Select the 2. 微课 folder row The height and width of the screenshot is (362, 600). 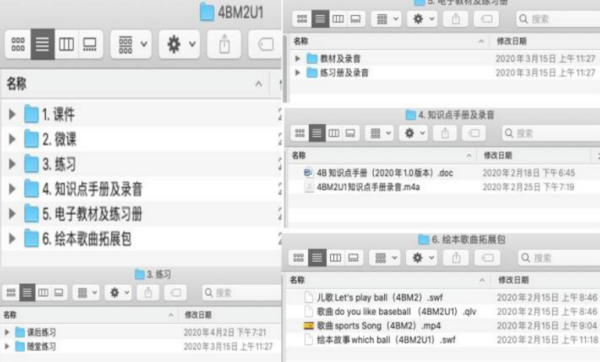pos(142,139)
